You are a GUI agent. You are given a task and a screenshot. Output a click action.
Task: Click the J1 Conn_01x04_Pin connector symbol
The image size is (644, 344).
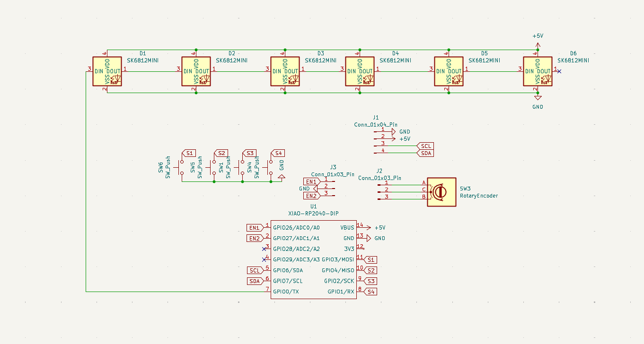(x=379, y=139)
